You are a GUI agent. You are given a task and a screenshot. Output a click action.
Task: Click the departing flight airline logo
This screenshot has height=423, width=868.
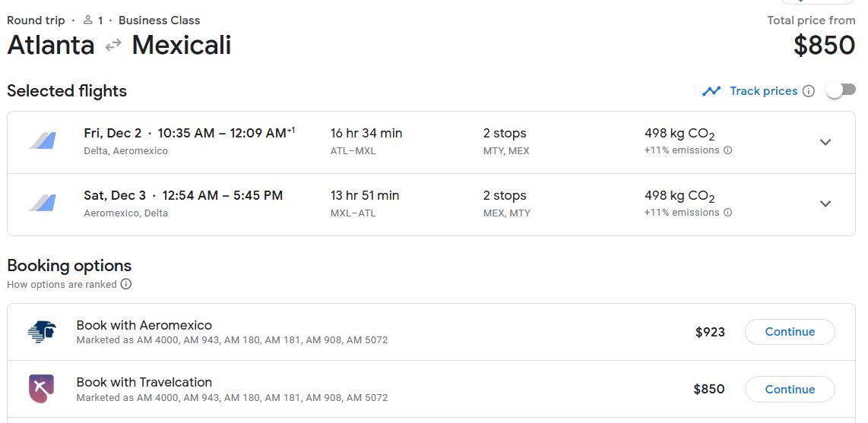[x=43, y=141]
